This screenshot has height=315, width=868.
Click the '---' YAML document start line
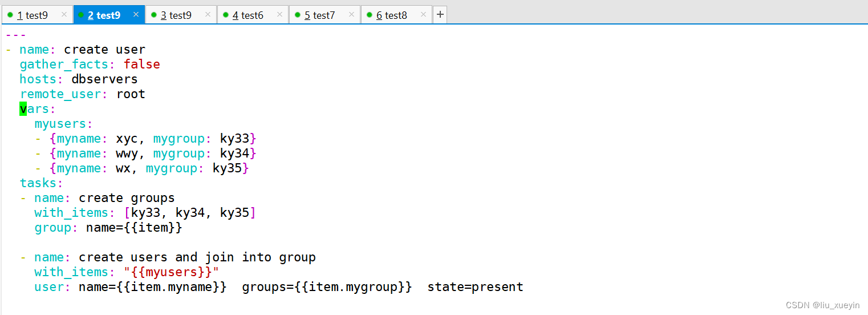point(16,34)
